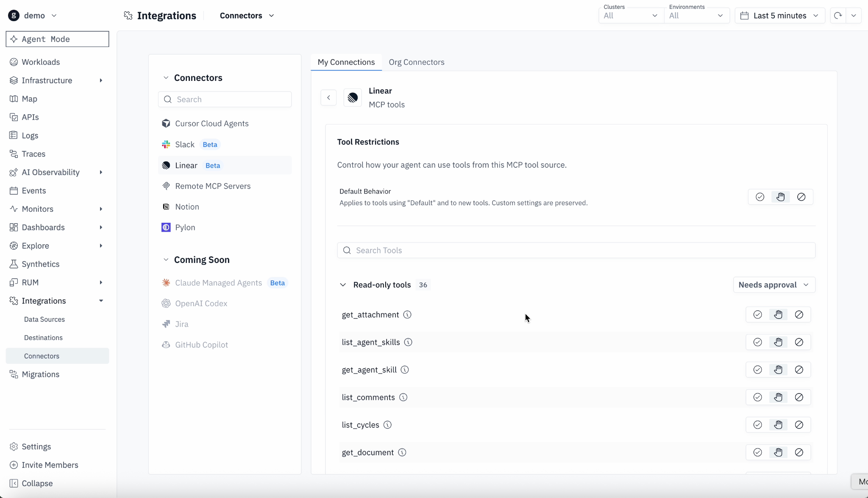
Task: Set Default Behavior to allow (checkmark)
Action: point(760,197)
